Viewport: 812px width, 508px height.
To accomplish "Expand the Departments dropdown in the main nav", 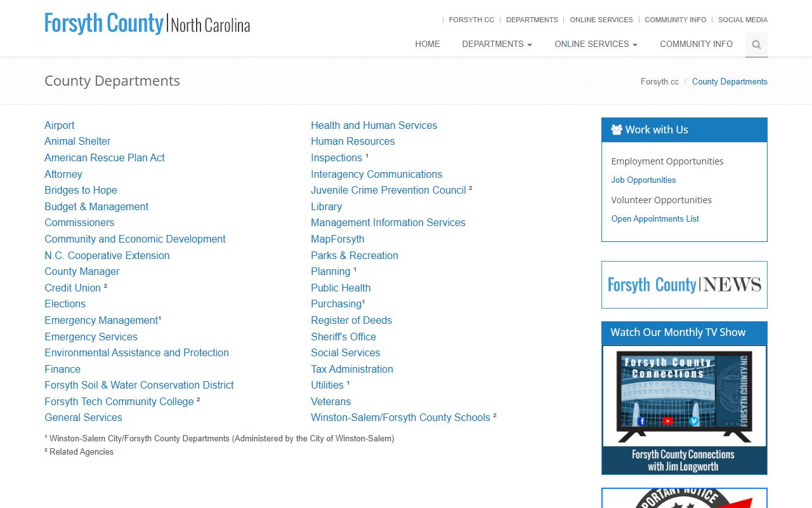I will click(x=497, y=44).
